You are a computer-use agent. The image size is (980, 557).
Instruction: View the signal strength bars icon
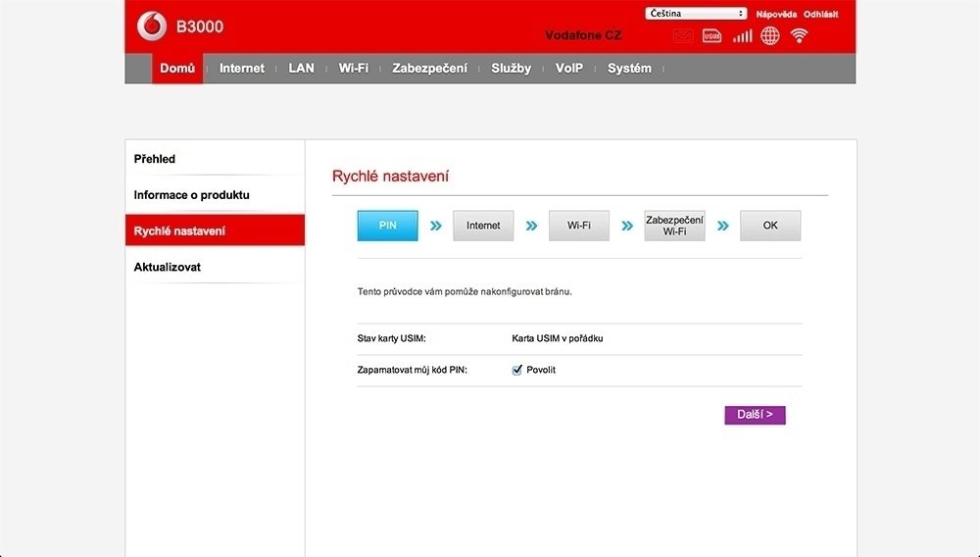742,35
